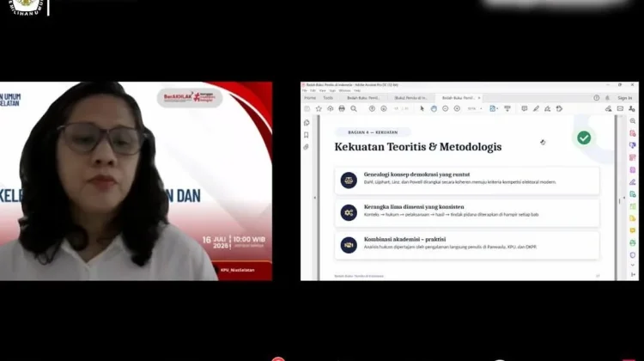Click the Sign document icon

(x=548, y=108)
